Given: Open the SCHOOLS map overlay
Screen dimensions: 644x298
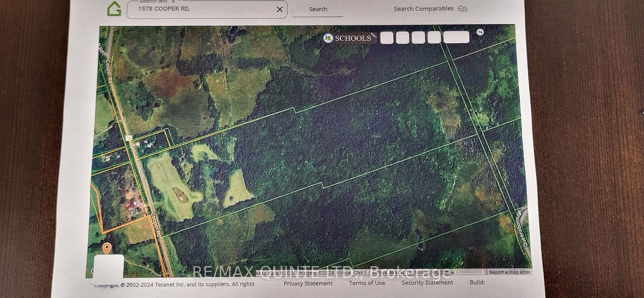Looking at the screenshot, I should coord(349,38).
